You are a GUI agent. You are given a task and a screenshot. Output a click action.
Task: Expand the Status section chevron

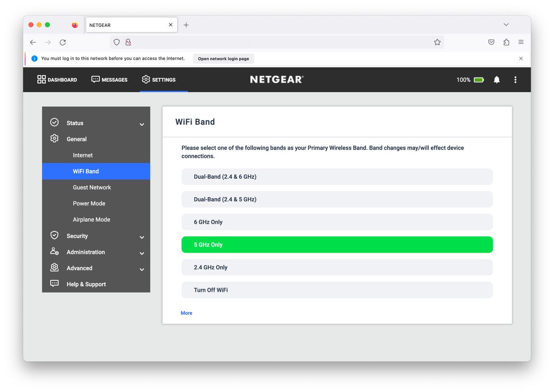point(142,124)
